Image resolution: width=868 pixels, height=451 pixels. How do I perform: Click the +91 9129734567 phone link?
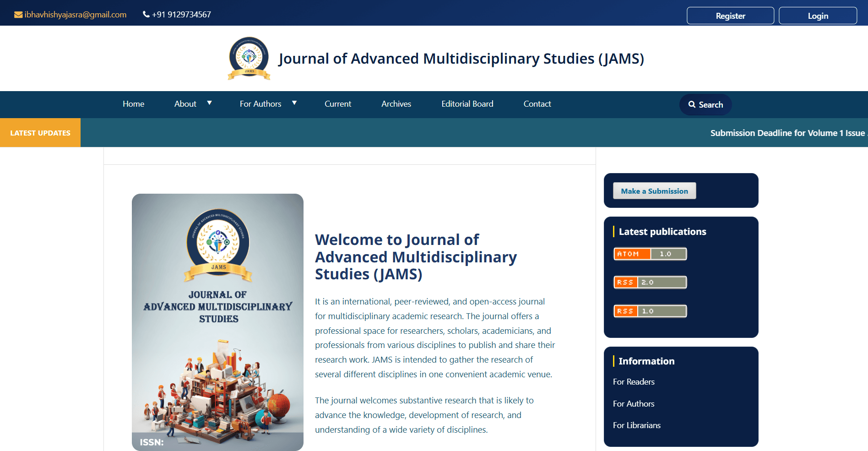pyautogui.click(x=181, y=15)
